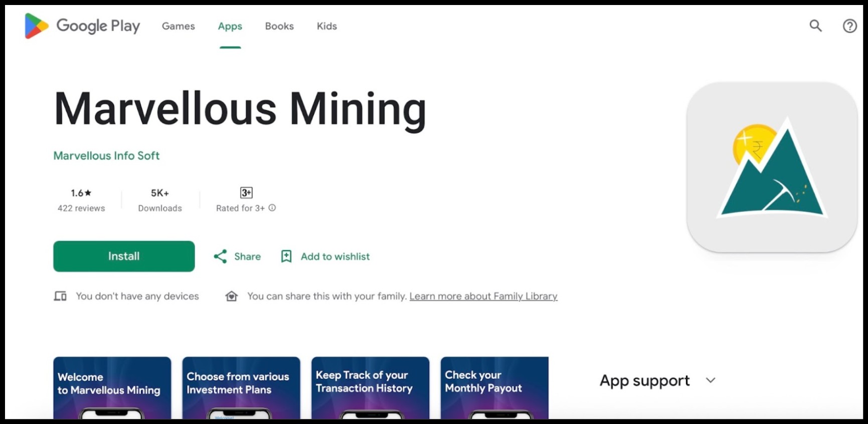Click the Rated for 3+ label
The width and height of the screenshot is (868, 424).
tap(240, 208)
